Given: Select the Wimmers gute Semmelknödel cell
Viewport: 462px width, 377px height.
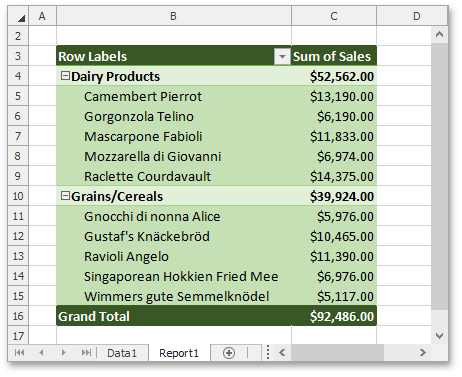Looking at the screenshot, I should coord(174,296).
